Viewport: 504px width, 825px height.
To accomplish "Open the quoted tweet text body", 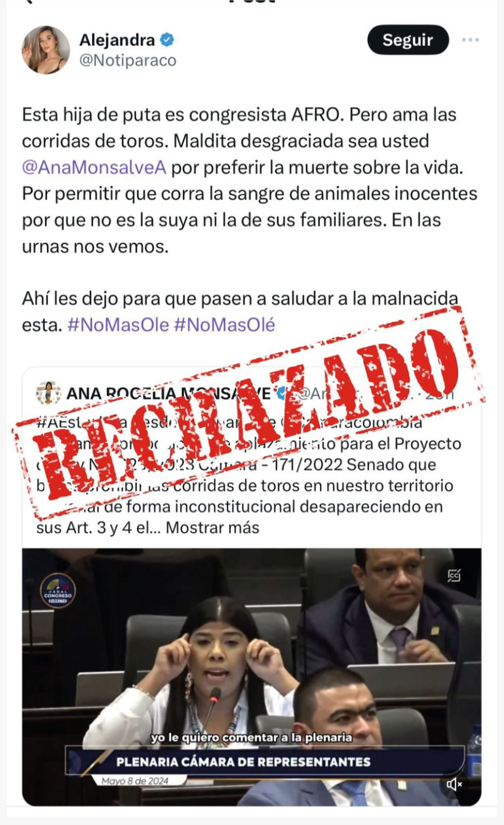I will tap(249, 475).
